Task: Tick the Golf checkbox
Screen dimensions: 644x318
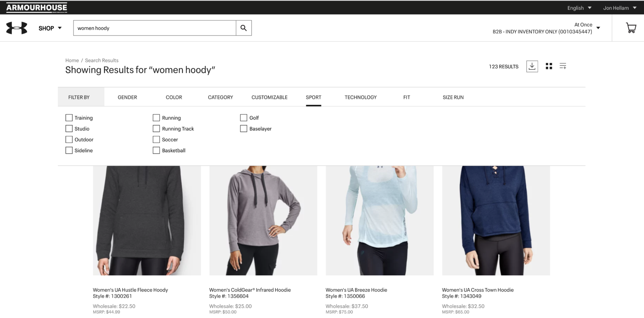Action: pyautogui.click(x=244, y=118)
